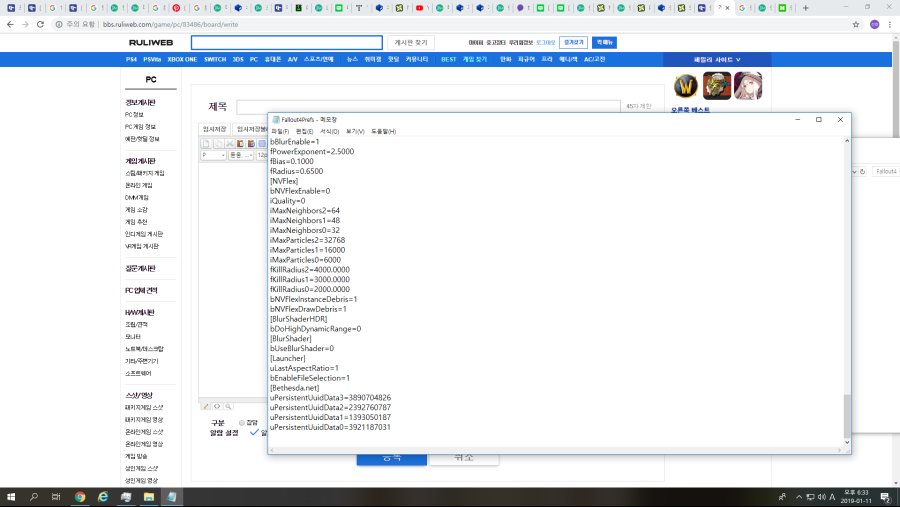Screen dimensions: 900x507
Task: Open the 서식(O) menu in Notepad
Action: click(x=329, y=131)
